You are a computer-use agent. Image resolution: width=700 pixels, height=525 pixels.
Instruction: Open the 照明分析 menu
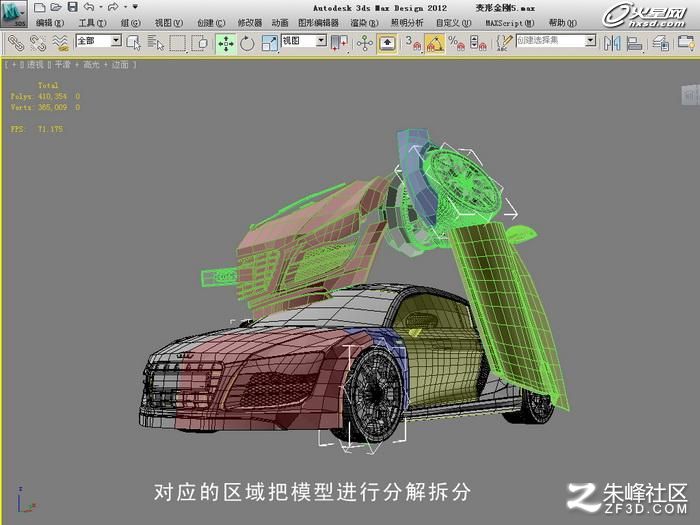pos(407,22)
